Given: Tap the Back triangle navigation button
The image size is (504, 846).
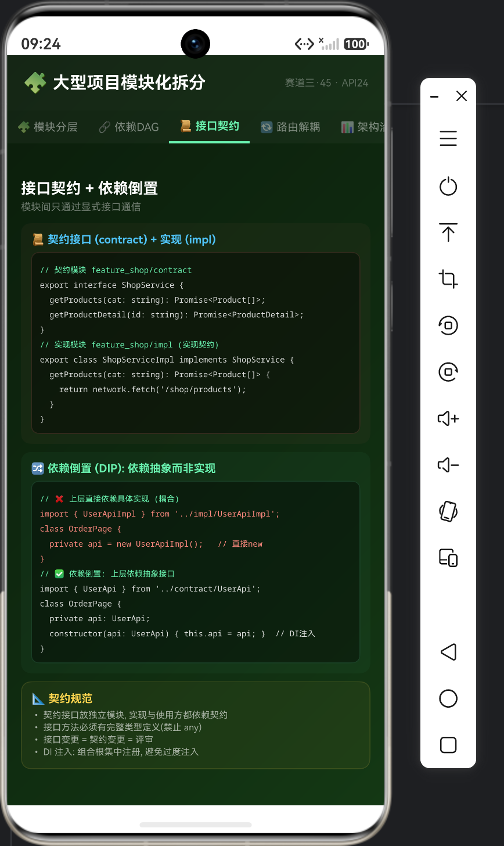Looking at the screenshot, I should tap(448, 652).
